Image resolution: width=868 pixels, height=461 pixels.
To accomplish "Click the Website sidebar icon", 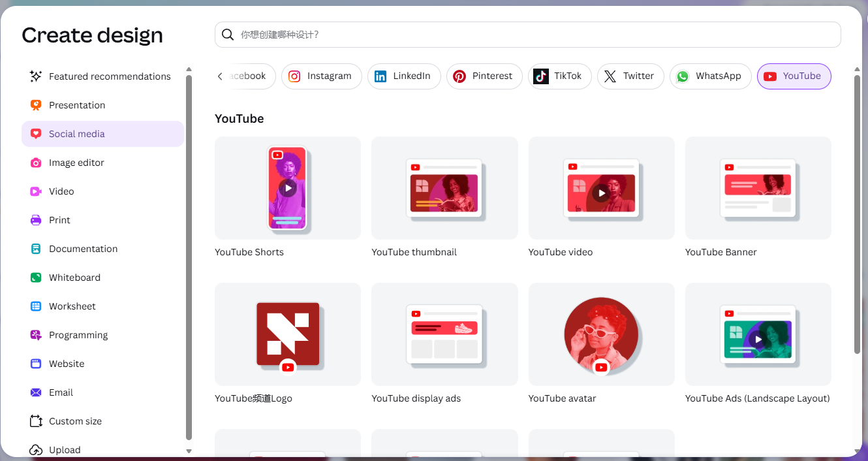I will click(36, 364).
